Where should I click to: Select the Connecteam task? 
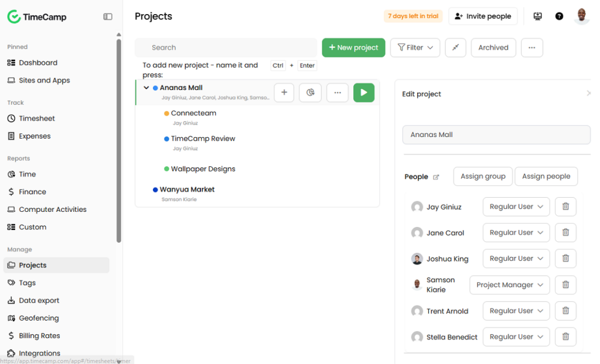point(193,113)
